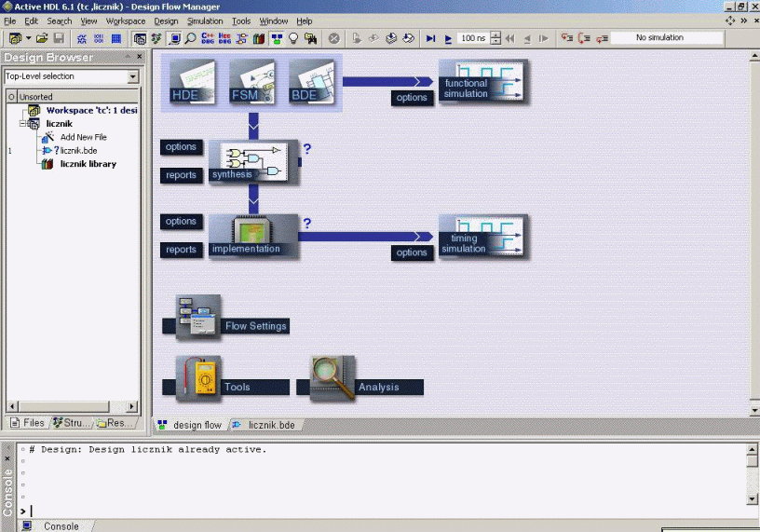Launch functional simulation

[483, 81]
